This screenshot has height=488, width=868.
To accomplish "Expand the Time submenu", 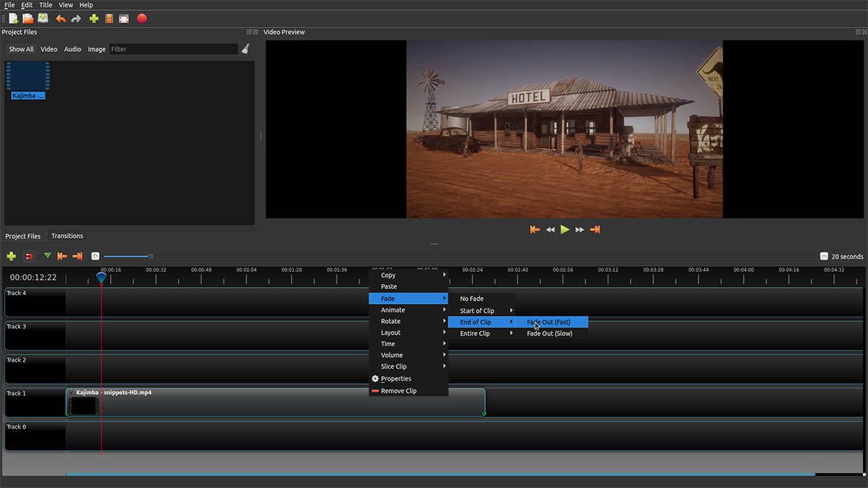I will click(x=409, y=343).
